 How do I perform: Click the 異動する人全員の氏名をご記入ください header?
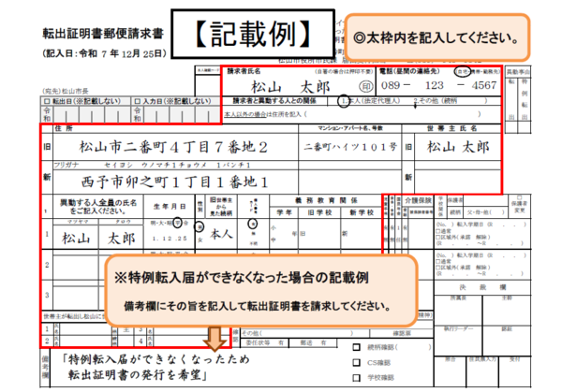[98, 207]
